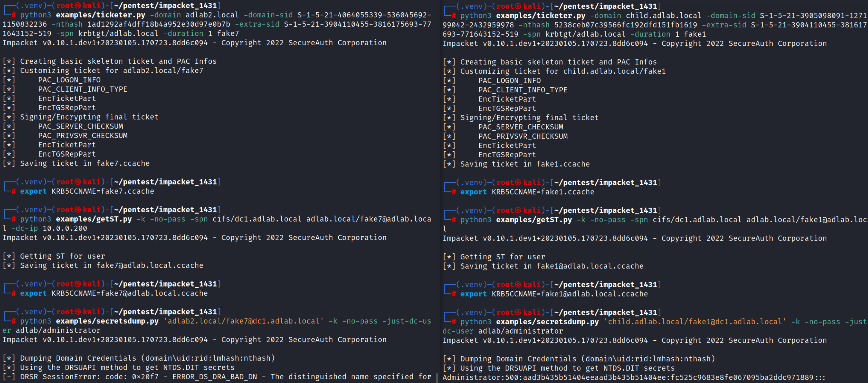Click examples/getST.py in the left pane

(x=94, y=219)
